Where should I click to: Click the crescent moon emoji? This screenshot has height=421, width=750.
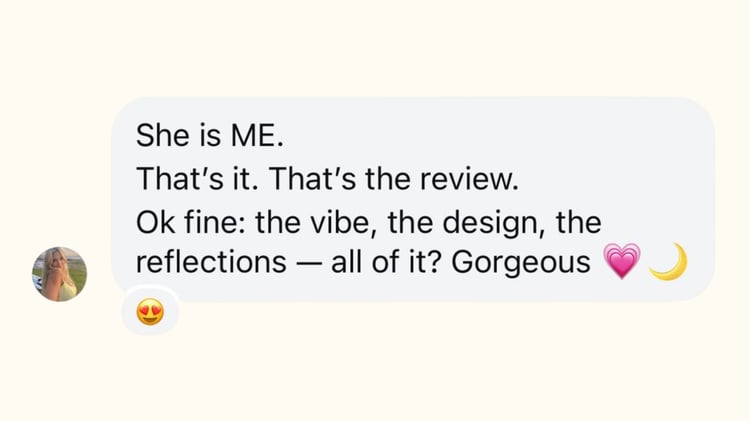(667, 262)
